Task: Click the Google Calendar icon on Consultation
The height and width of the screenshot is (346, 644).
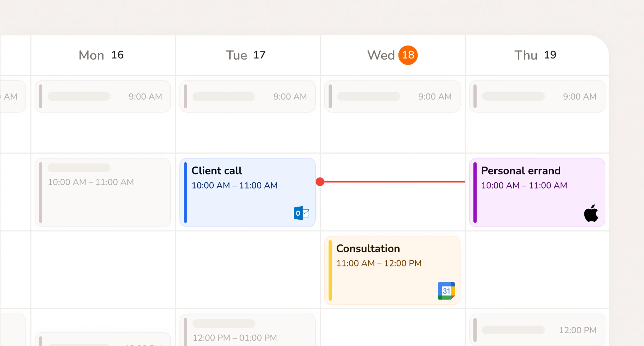Action: pyautogui.click(x=446, y=291)
